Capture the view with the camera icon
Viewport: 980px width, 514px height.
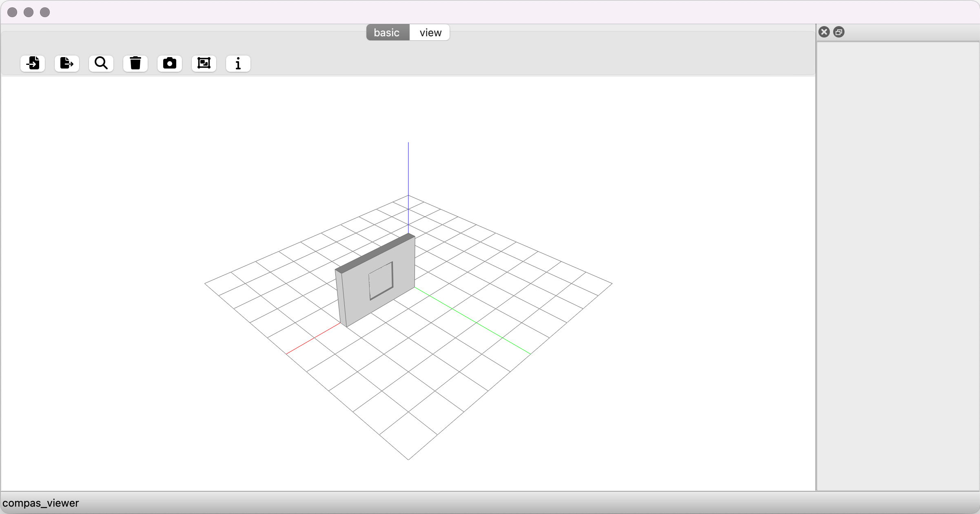pyautogui.click(x=170, y=63)
